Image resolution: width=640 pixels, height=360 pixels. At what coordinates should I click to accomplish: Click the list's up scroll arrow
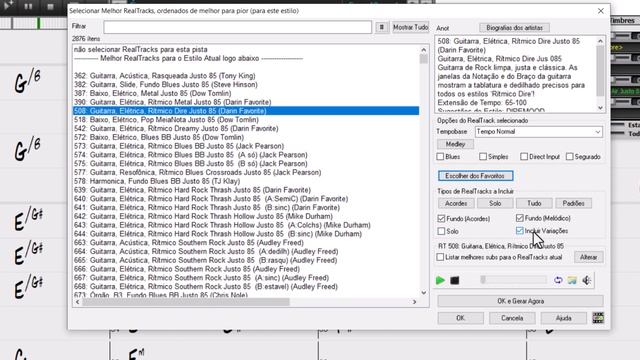[x=424, y=50]
